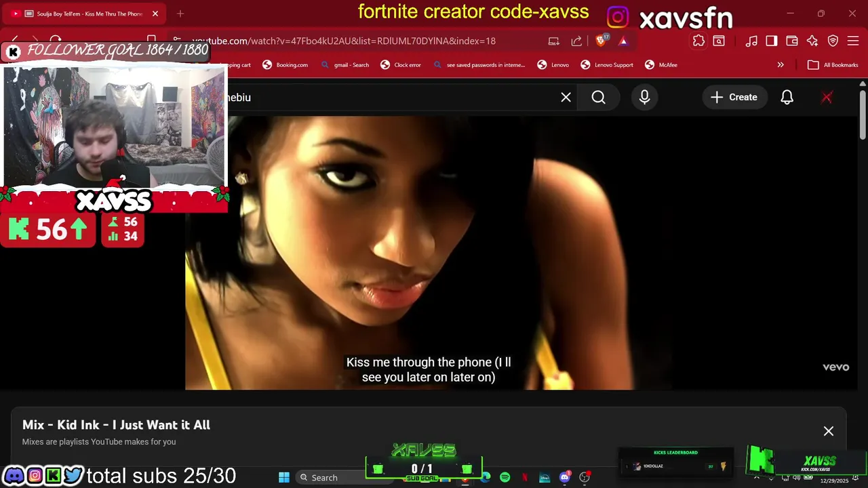Click the Mix - Kid Ink playlist title

pyautogui.click(x=116, y=425)
